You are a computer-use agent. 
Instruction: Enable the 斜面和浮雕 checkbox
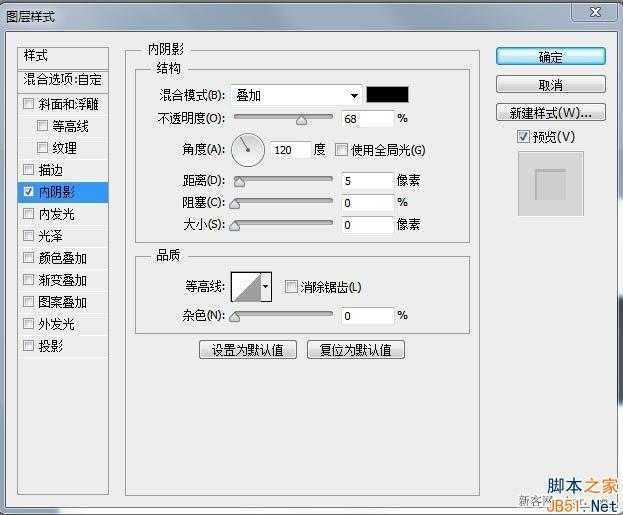coord(28,104)
